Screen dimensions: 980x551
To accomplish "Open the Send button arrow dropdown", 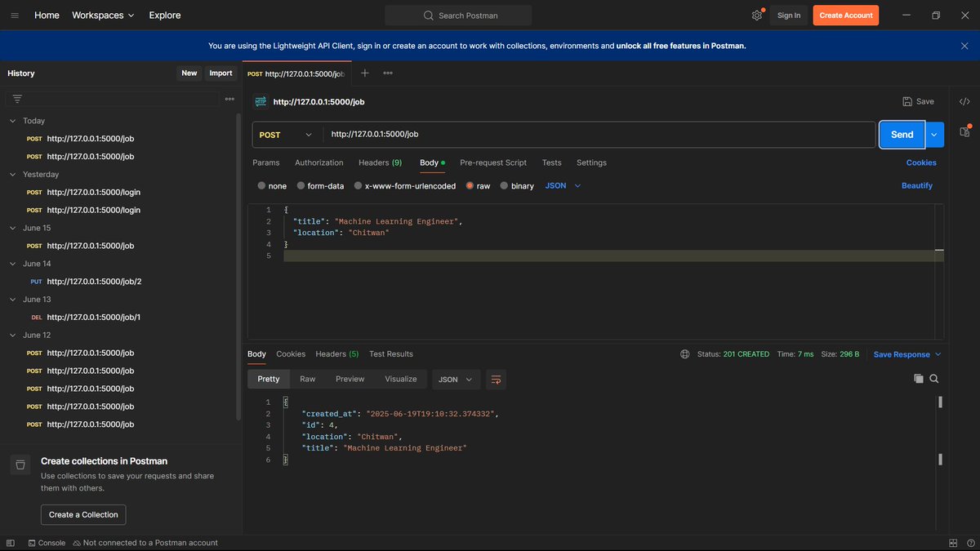I will 934,135.
